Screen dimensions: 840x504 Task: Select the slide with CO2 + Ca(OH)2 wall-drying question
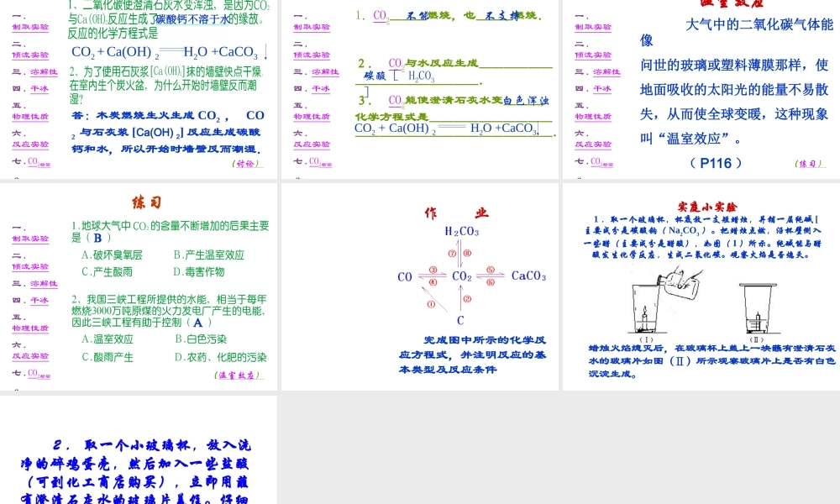coord(139,89)
